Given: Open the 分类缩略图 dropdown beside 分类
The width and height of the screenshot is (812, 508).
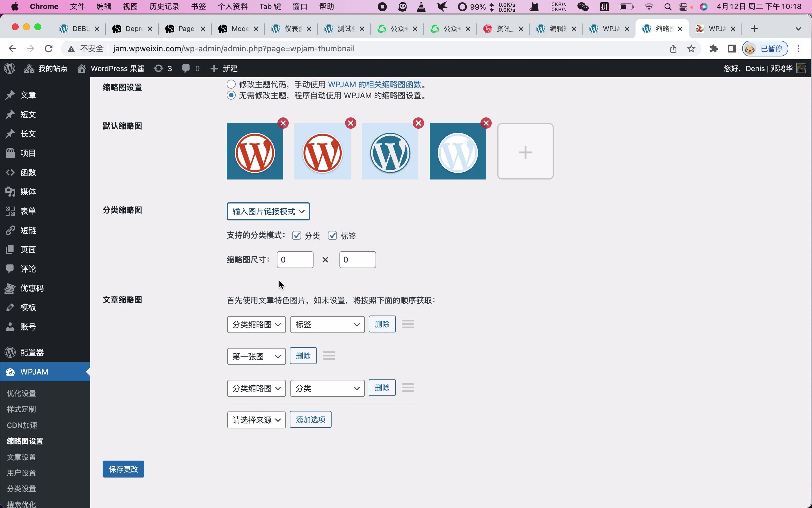Looking at the screenshot, I should (x=256, y=388).
